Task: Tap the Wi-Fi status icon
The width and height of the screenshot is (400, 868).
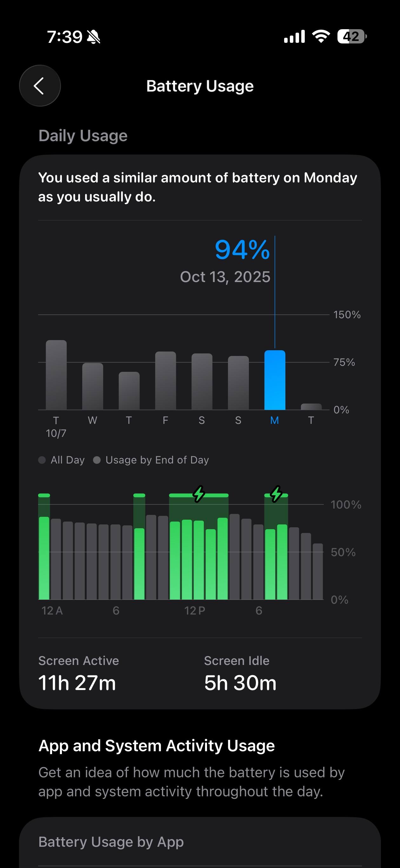Action: tap(321, 36)
